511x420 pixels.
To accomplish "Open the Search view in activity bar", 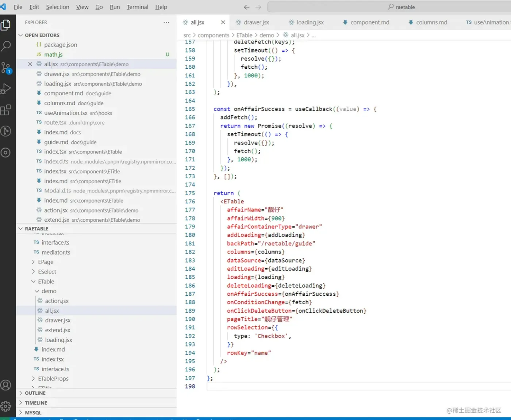I will pos(6,46).
